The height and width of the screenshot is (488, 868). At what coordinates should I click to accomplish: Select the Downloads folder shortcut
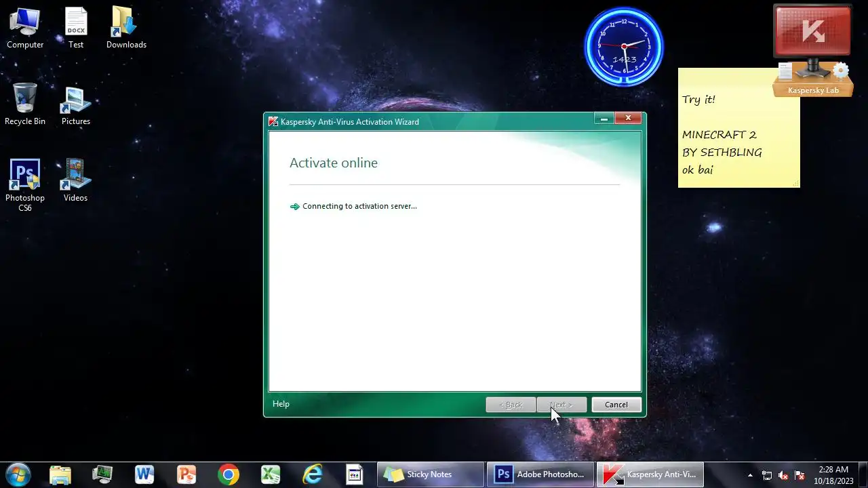click(126, 28)
